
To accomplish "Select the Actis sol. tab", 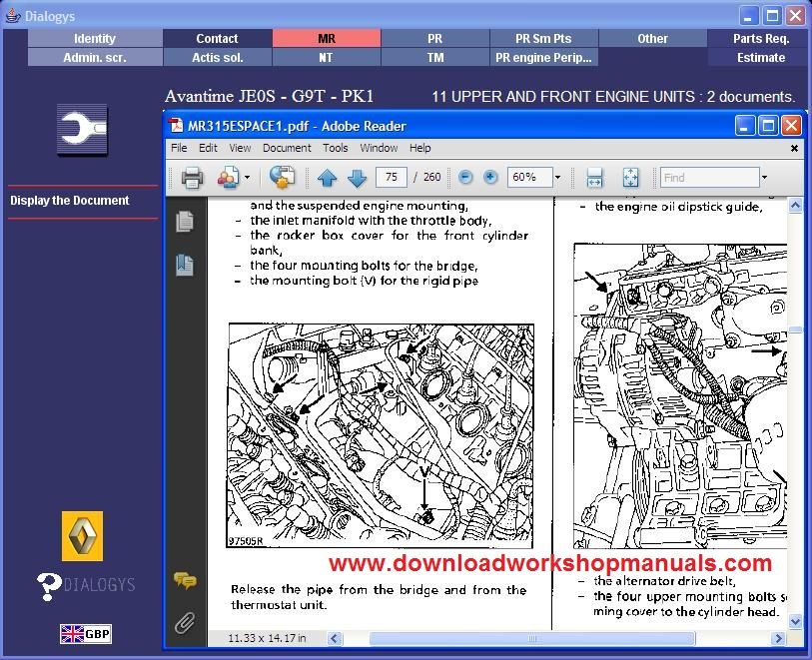I will [x=218, y=58].
